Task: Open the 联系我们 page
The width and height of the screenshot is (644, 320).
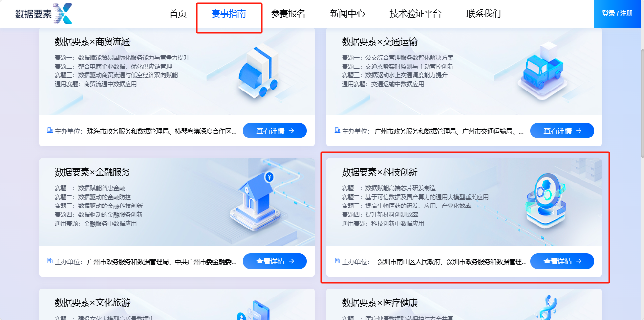Action: (484, 14)
